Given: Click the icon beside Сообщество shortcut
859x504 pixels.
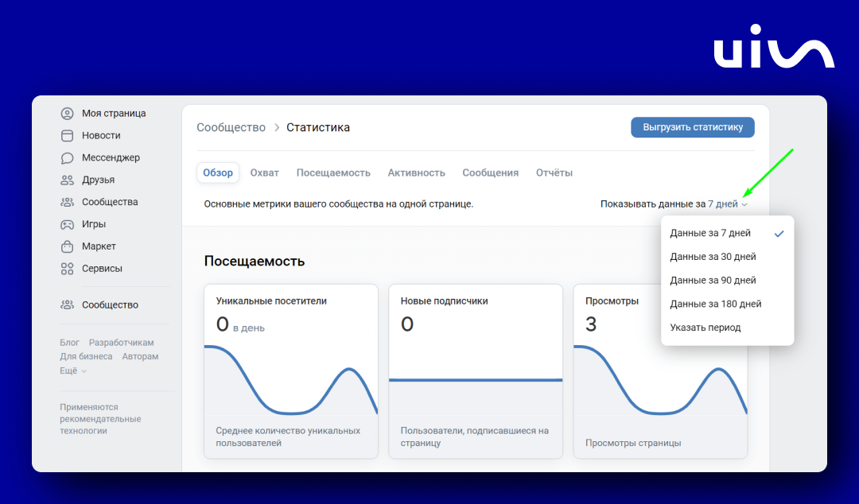Looking at the screenshot, I should [x=67, y=304].
